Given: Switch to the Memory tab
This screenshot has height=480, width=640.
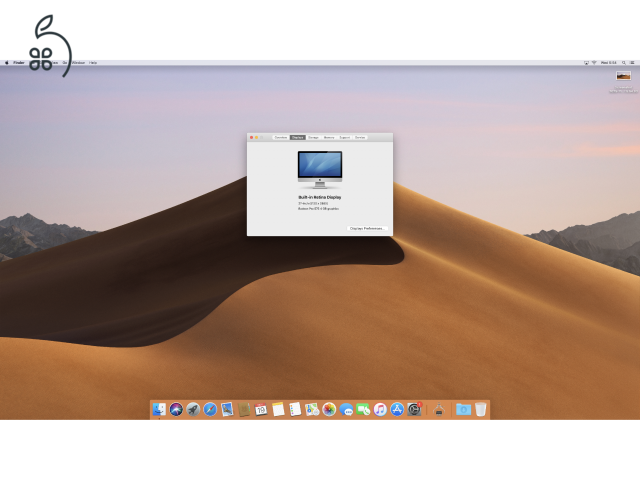Looking at the screenshot, I should pyautogui.click(x=329, y=138).
